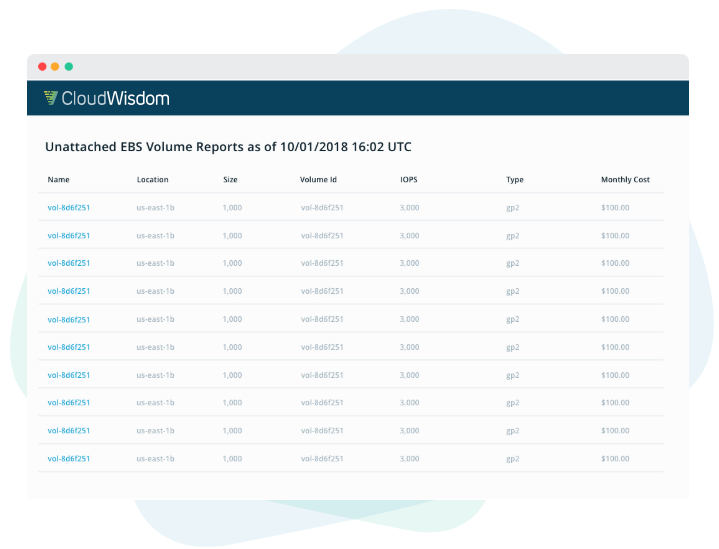
Task: Open the vol-8d6f251 name link in the eighth row
Action: 69,402
